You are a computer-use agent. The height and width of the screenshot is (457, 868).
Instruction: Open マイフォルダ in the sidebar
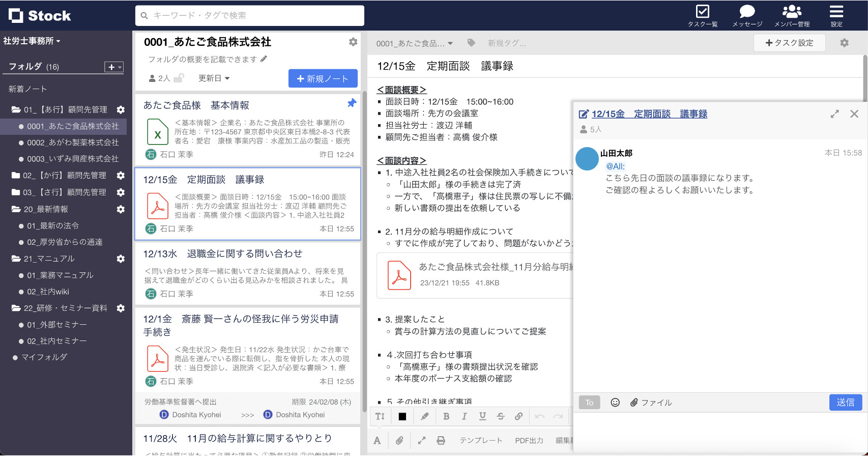tap(44, 357)
